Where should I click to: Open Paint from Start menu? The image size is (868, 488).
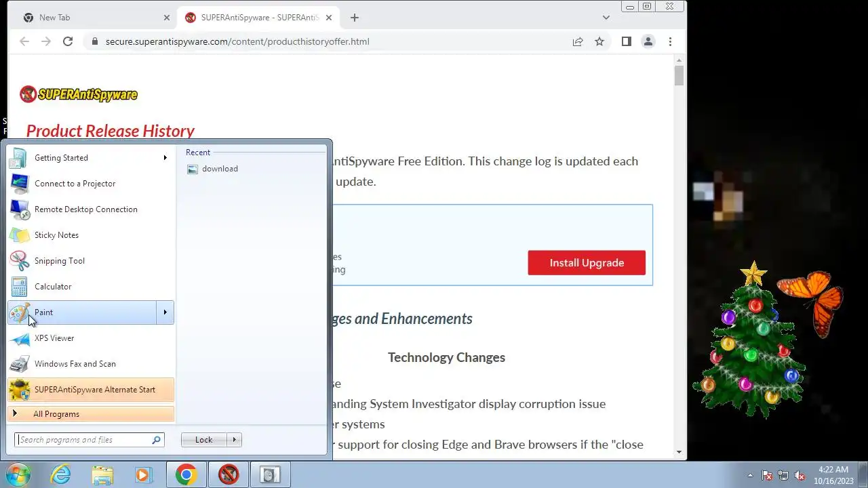pos(82,312)
